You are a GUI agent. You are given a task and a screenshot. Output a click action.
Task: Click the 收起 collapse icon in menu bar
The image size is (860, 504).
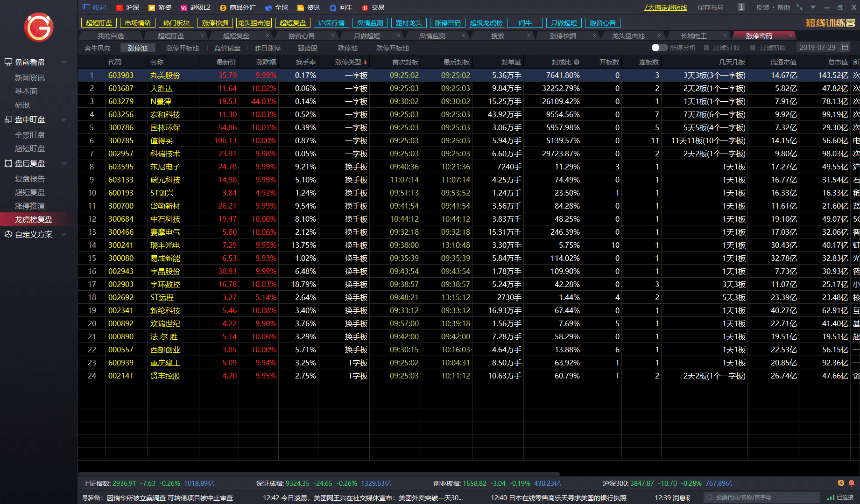coord(86,7)
